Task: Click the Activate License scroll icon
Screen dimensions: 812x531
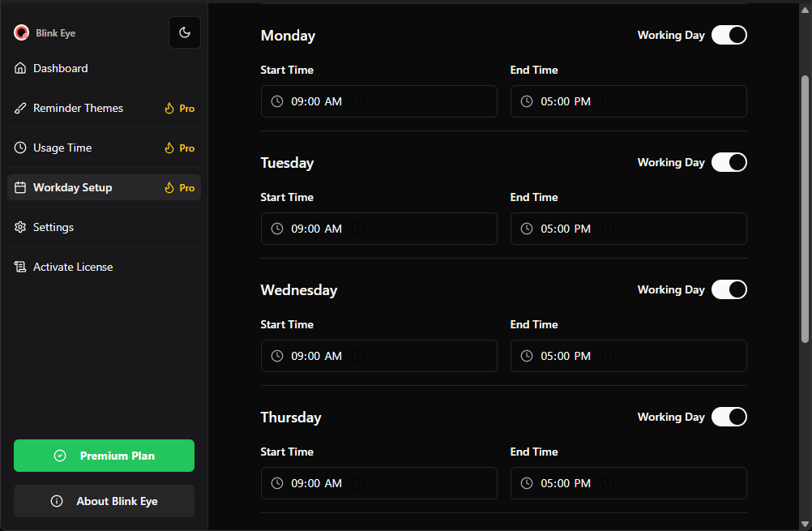Action: coord(20,268)
